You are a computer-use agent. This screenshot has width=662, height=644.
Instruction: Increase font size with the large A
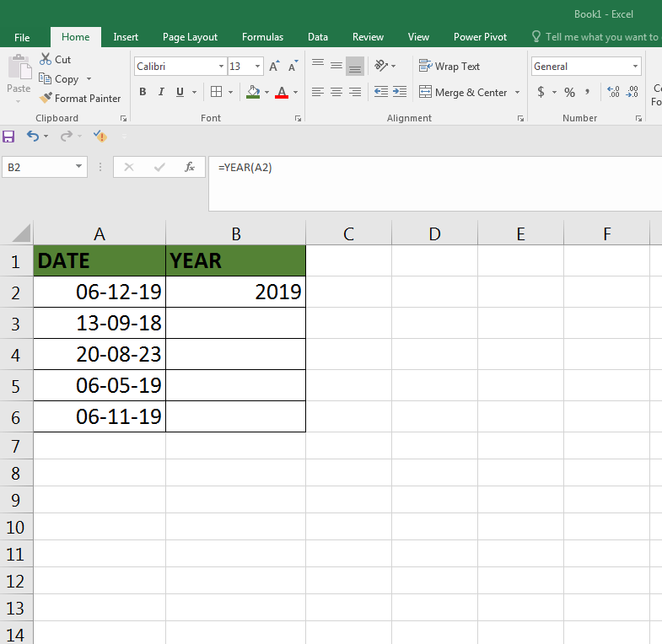274,67
